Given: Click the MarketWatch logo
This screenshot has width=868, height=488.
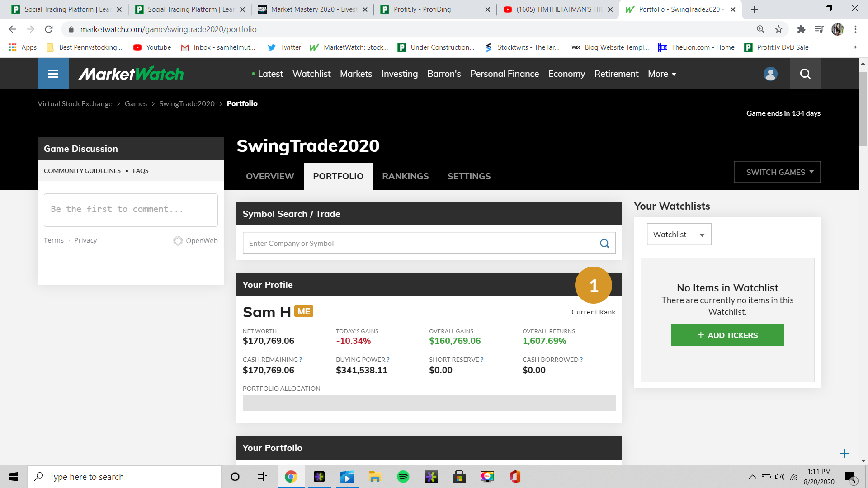Looking at the screenshot, I should (x=131, y=74).
